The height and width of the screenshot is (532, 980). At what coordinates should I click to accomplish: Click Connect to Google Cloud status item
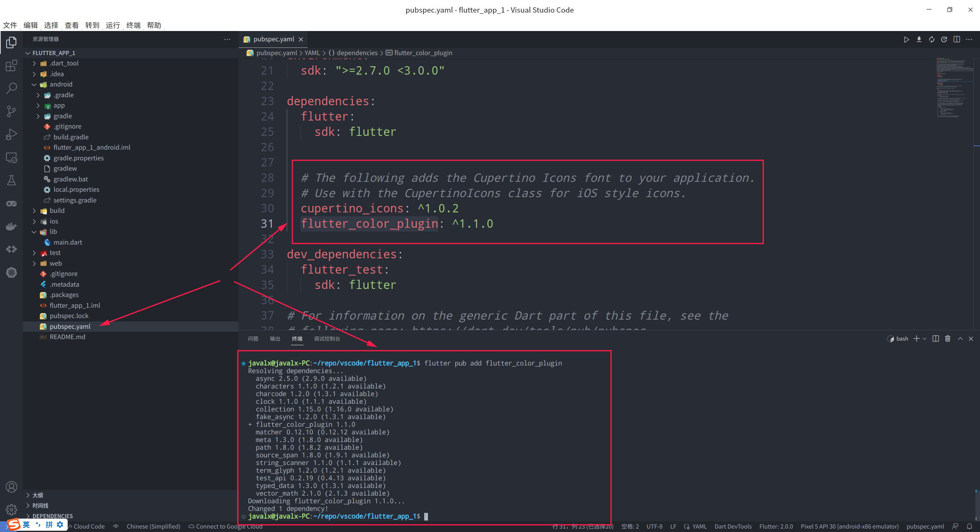coord(225,527)
